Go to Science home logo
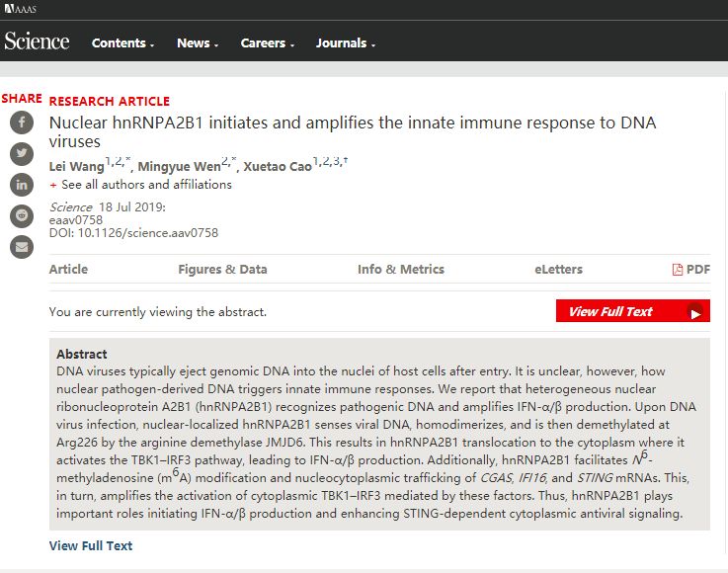Viewport: 728px width, 573px height. (37, 41)
